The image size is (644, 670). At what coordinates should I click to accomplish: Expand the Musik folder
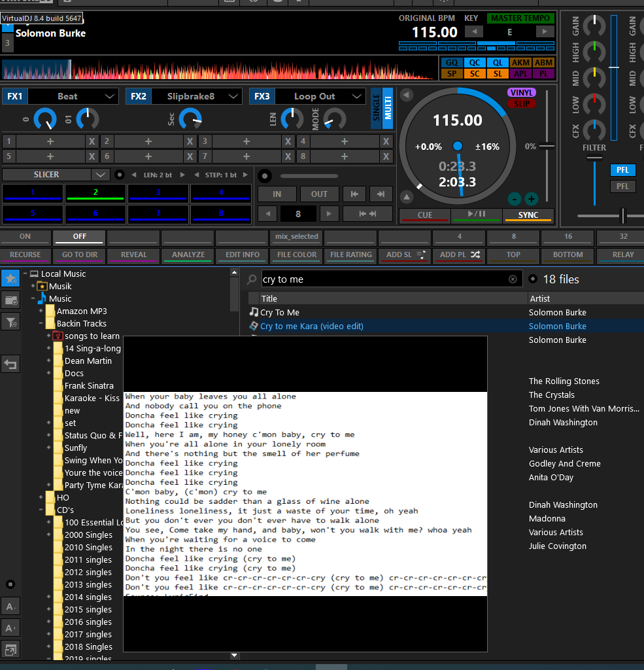click(x=33, y=286)
